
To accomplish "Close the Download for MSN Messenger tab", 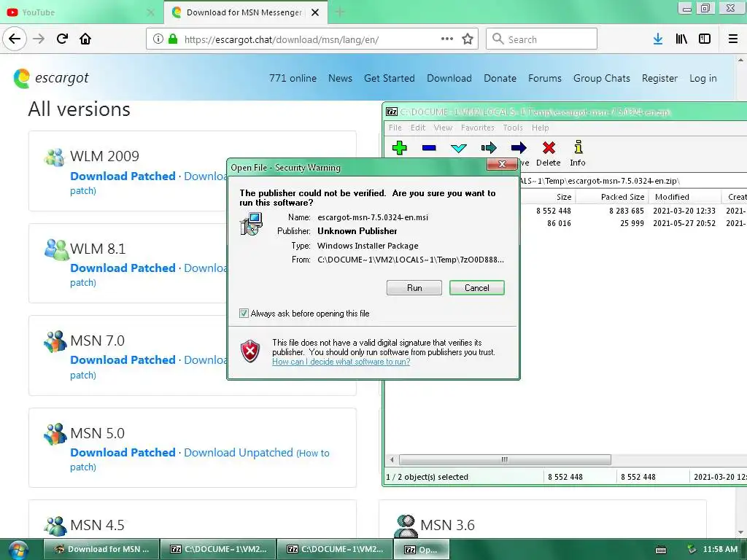I will pos(315,12).
